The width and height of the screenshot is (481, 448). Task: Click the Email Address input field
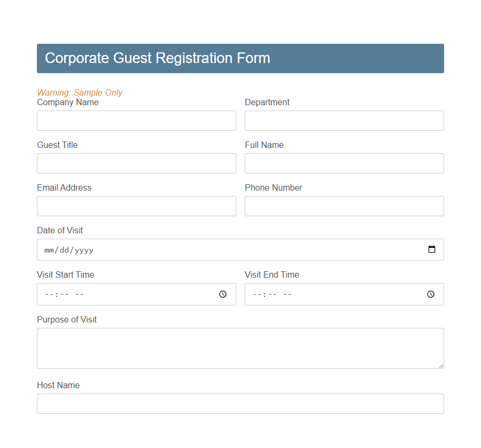point(136,206)
